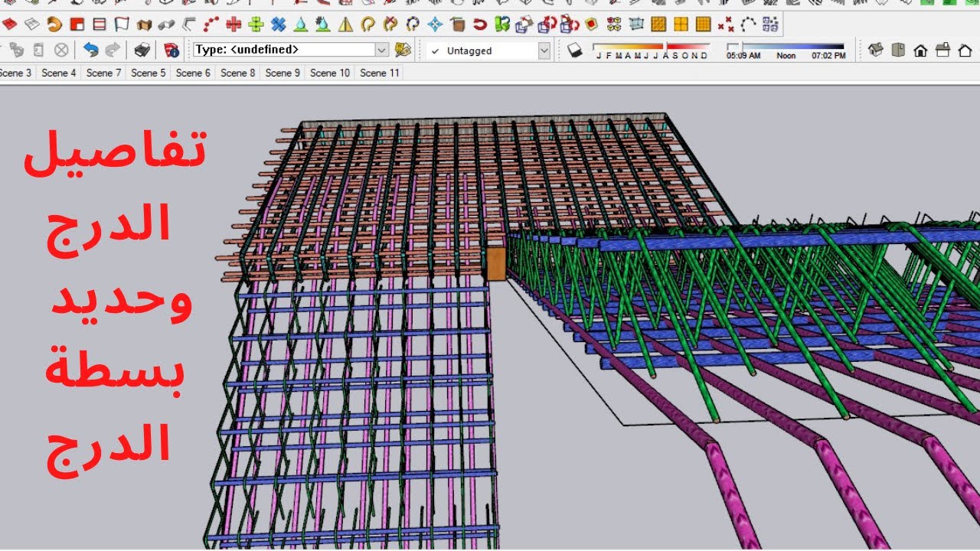Click the scattered red X marks icon

tap(726, 24)
